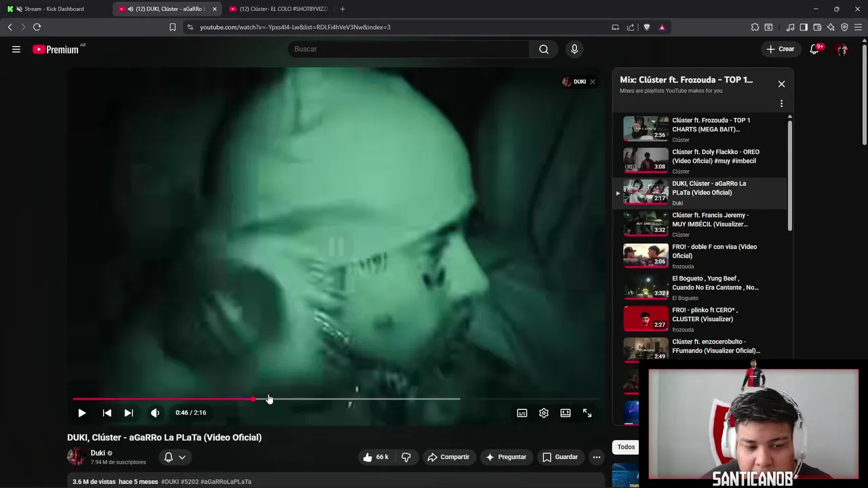
Task: Mute video with speaker icon
Action: coord(155,413)
